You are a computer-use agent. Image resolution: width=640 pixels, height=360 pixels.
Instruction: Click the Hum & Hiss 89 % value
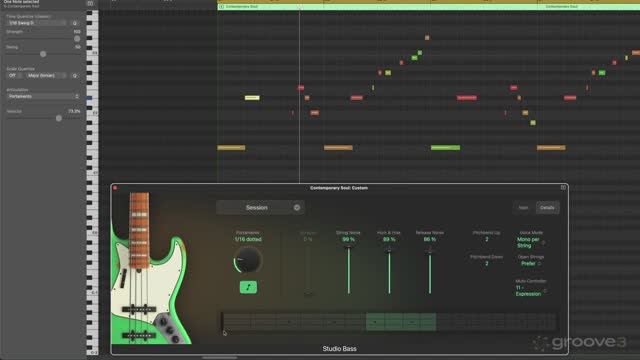click(x=389, y=239)
